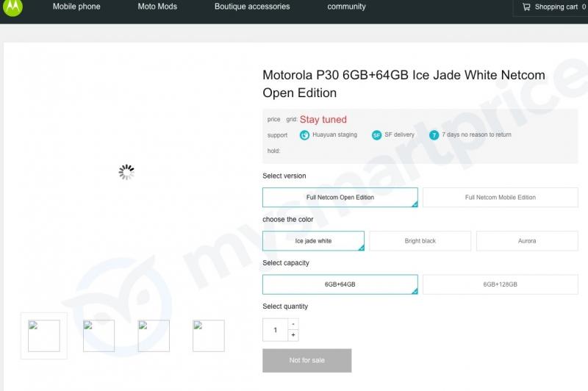
Task: Select the first product thumbnail
Action: [x=44, y=336]
